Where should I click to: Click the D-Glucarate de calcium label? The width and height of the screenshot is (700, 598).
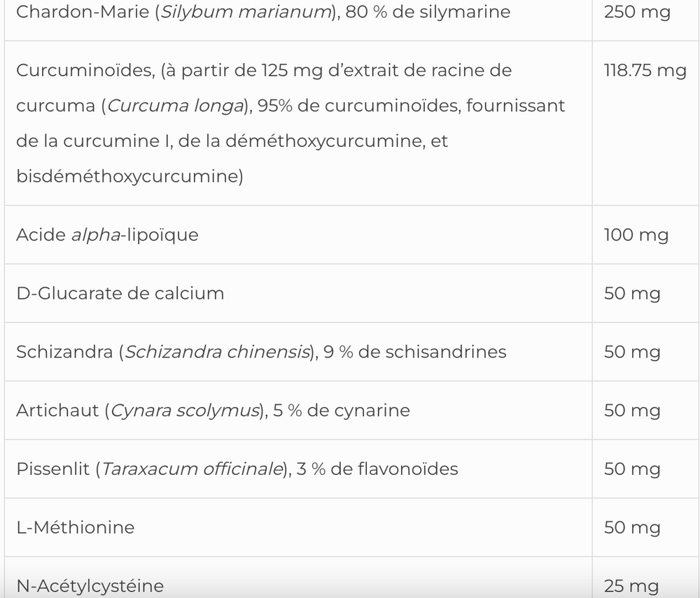pyautogui.click(x=120, y=293)
